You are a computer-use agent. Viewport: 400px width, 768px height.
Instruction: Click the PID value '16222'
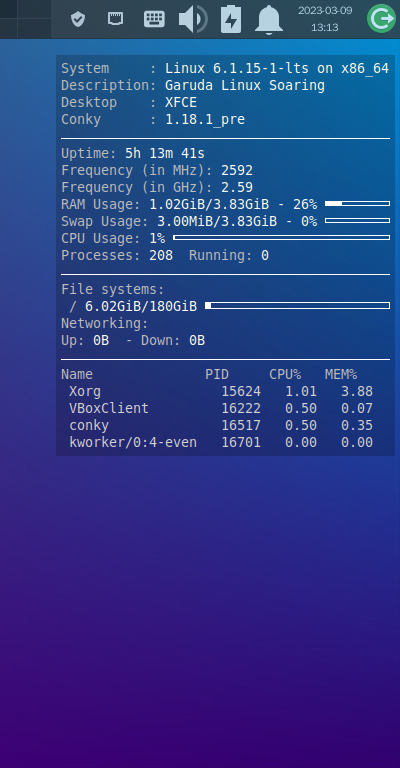[x=241, y=408]
